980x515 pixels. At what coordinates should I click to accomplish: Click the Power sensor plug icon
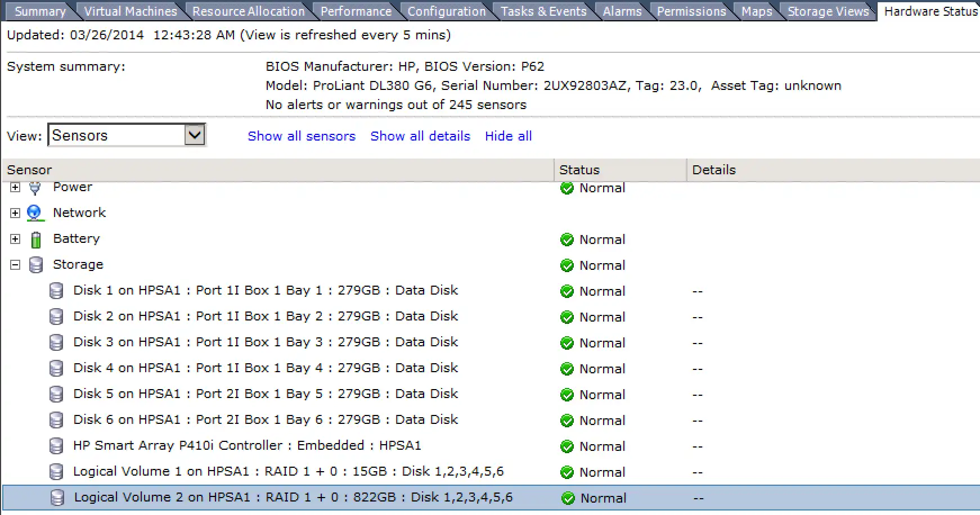[x=35, y=188]
